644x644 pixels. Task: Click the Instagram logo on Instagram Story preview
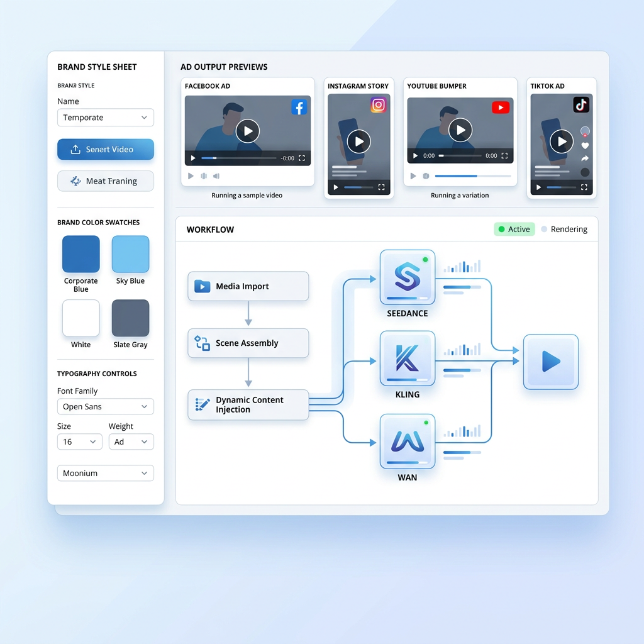378,105
